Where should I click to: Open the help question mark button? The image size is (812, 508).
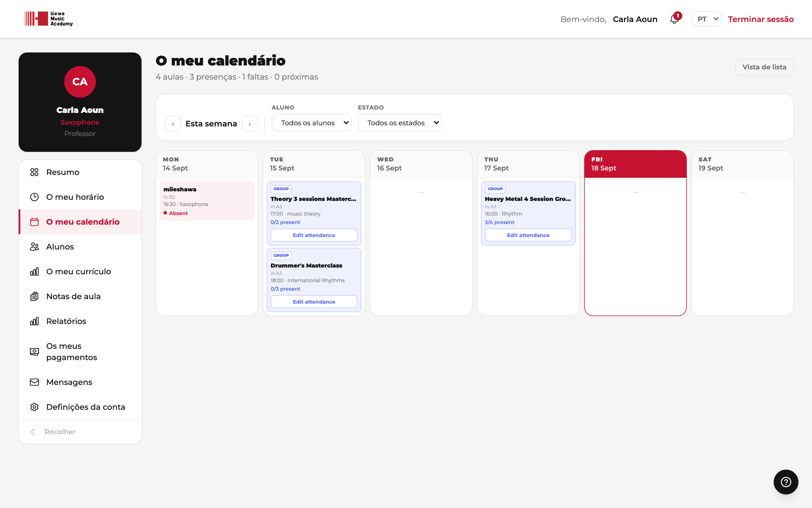point(786,482)
